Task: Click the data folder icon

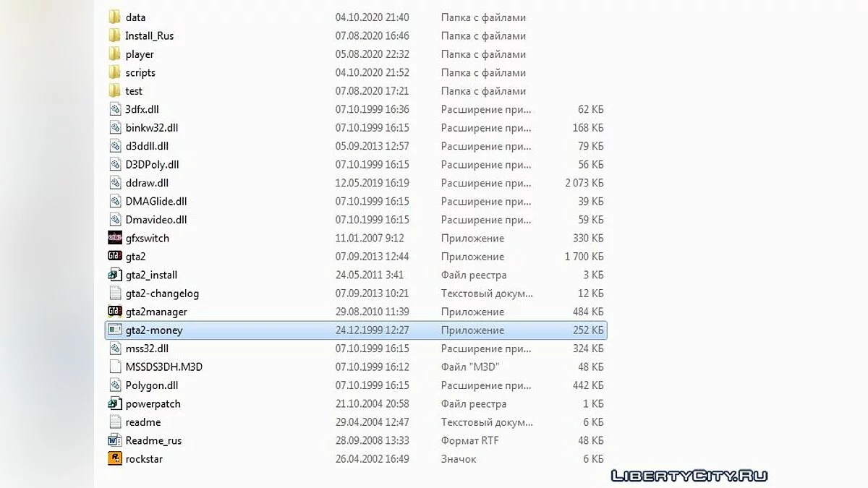Action: click(114, 17)
